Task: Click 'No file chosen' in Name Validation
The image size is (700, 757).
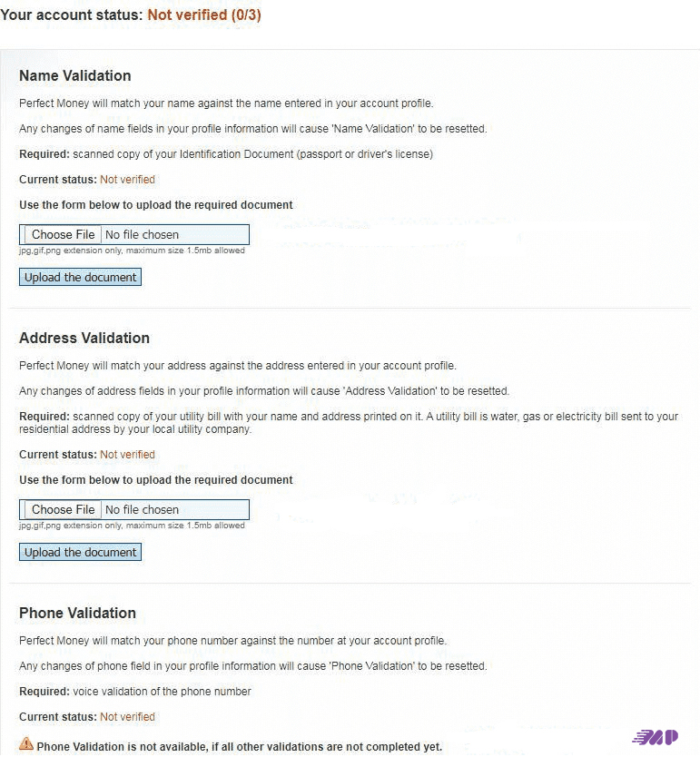Action: pyautogui.click(x=142, y=234)
